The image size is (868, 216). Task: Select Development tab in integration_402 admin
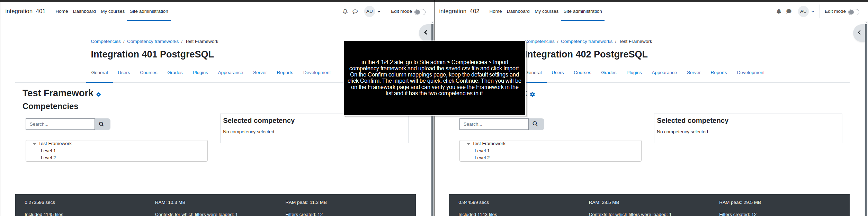[x=751, y=73]
